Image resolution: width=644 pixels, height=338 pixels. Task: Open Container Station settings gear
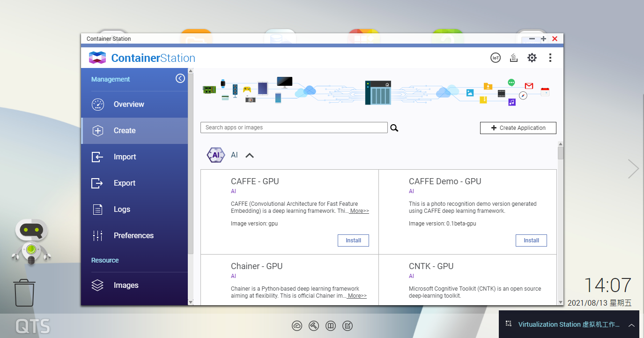[532, 58]
